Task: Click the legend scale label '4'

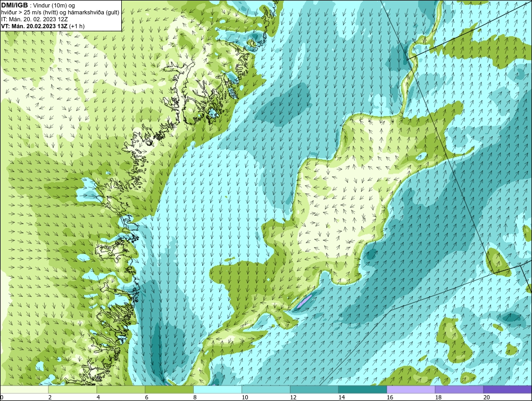Action: pyautogui.click(x=98, y=397)
